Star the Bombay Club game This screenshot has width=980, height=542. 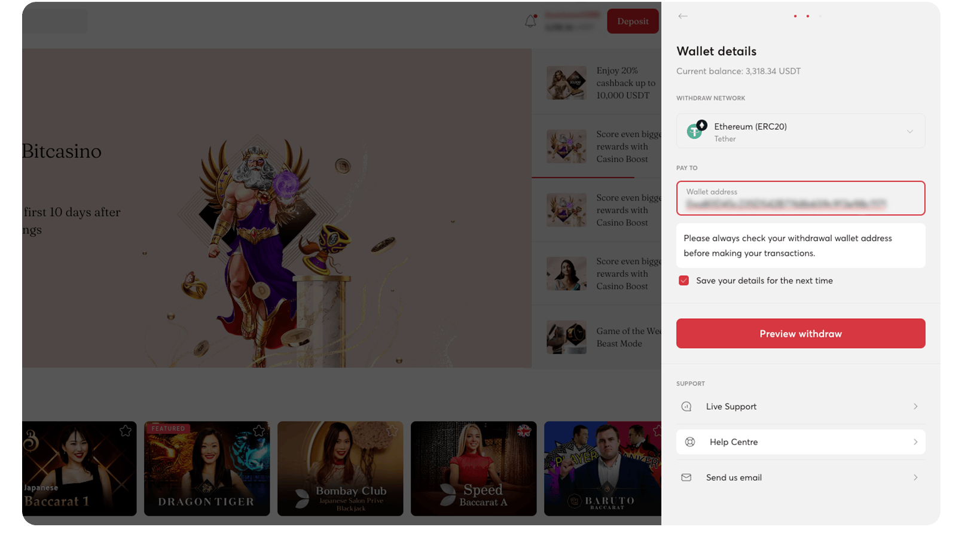point(392,431)
